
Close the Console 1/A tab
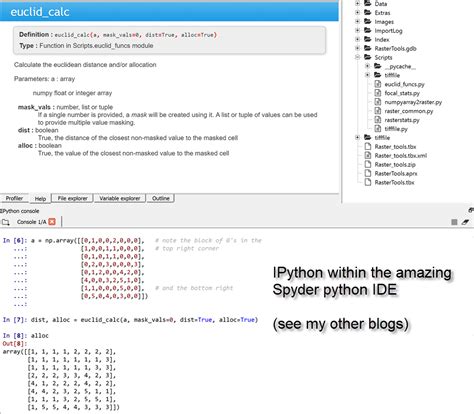point(52,222)
